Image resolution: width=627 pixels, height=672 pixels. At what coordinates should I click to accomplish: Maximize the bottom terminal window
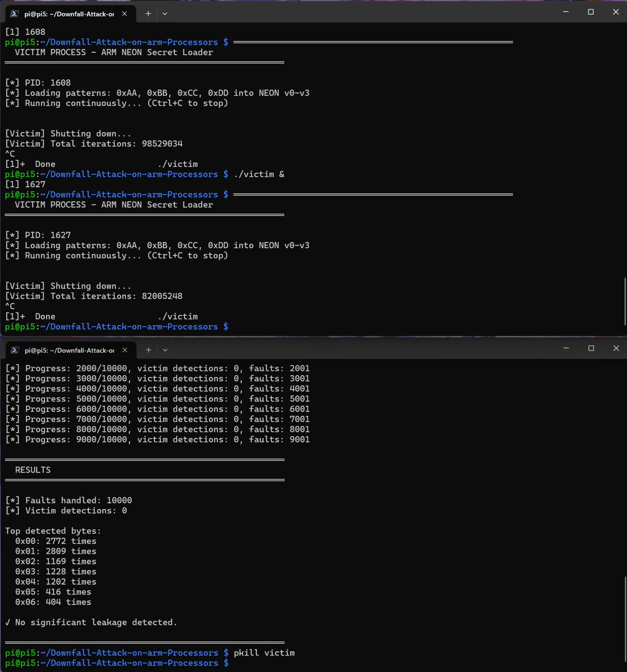click(591, 348)
